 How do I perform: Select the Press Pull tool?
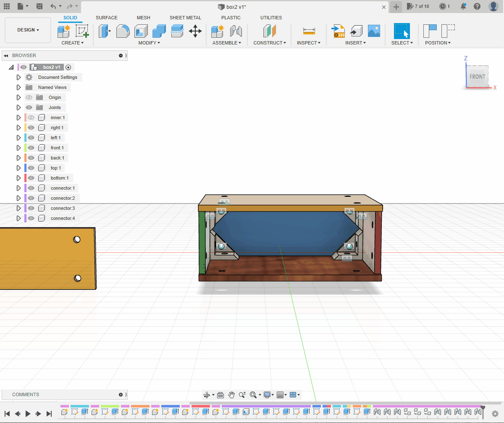tap(105, 31)
